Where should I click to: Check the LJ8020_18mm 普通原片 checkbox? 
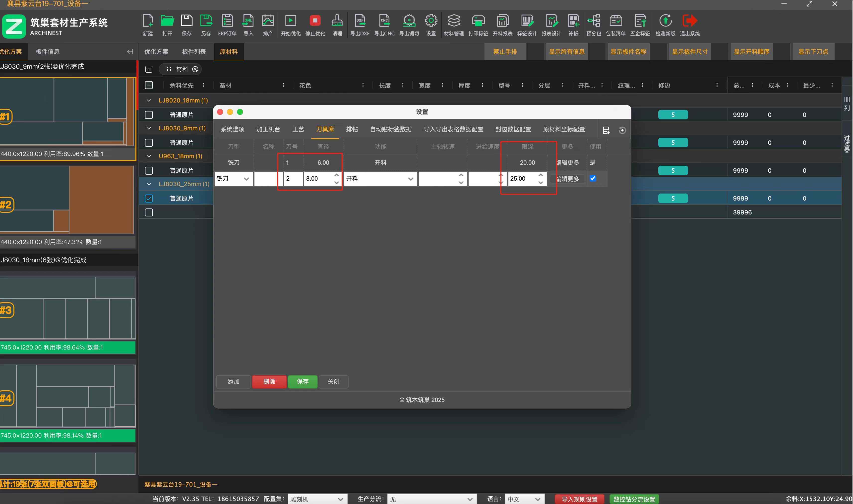pyautogui.click(x=149, y=115)
